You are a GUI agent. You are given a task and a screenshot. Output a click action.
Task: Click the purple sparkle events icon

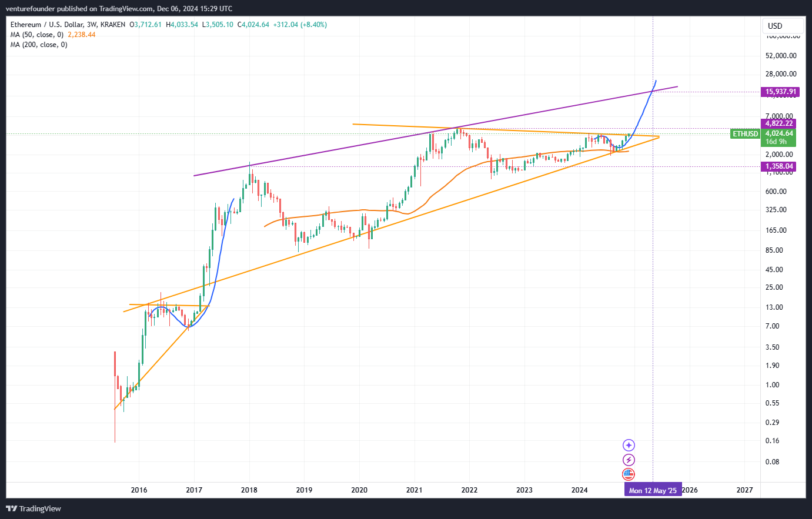click(x=629, y=445)
